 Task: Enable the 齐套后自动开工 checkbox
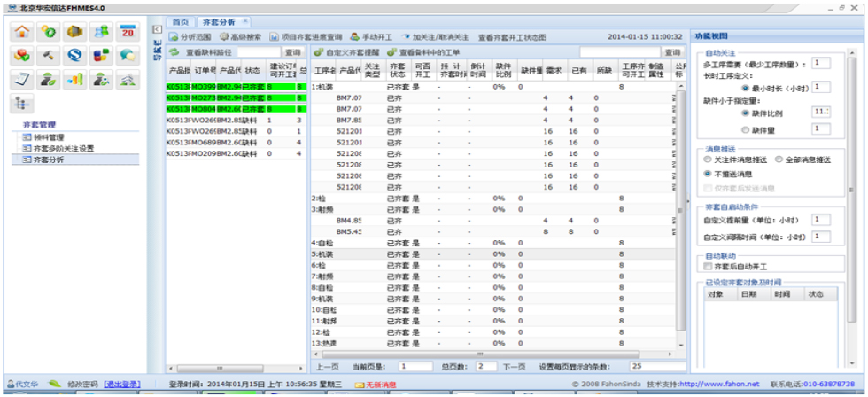(x=707, y=266)
